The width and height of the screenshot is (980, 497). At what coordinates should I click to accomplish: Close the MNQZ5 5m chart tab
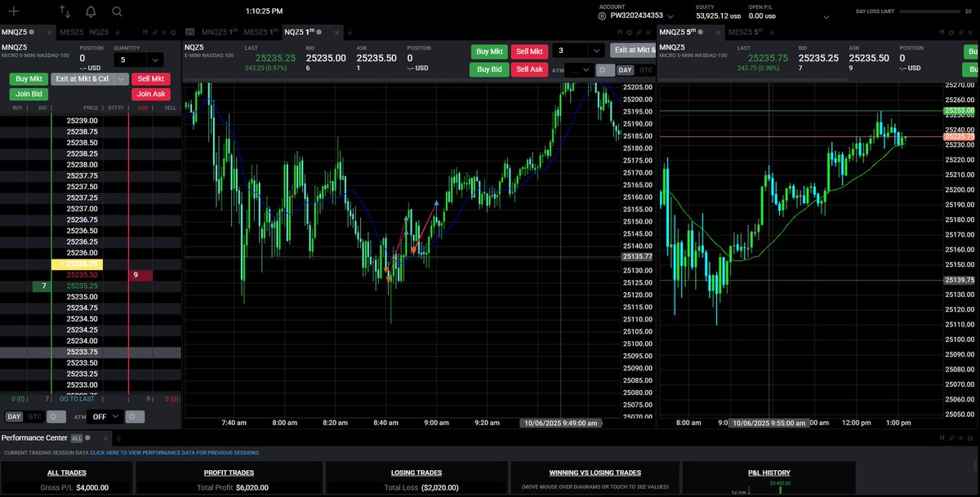[718, 32]
